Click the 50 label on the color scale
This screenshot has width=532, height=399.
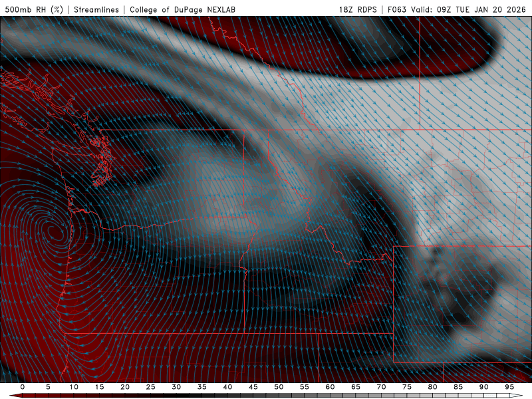[279, 387]
